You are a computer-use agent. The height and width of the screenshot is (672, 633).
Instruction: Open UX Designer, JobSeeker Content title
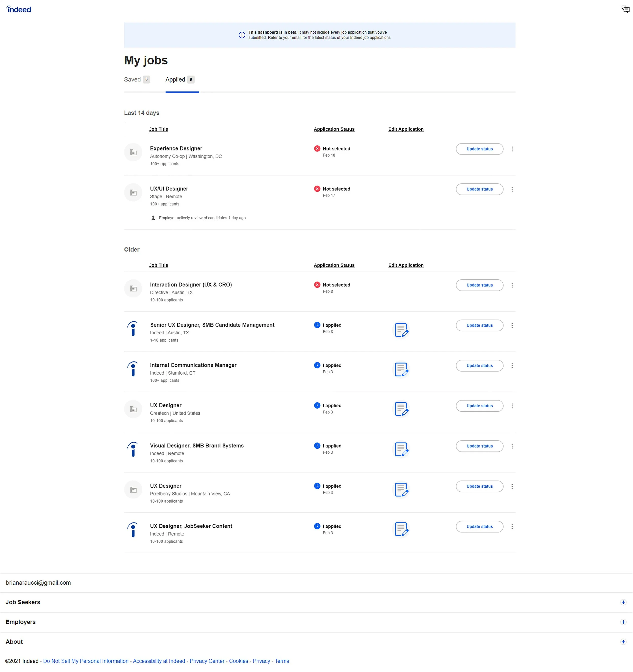pos(191,526)
